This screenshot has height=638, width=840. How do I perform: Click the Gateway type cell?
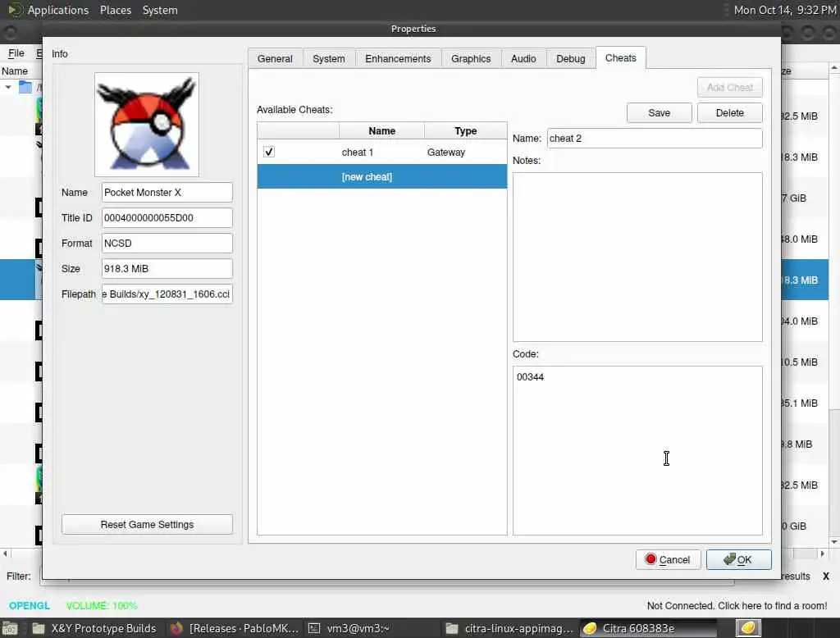(445, 153)
